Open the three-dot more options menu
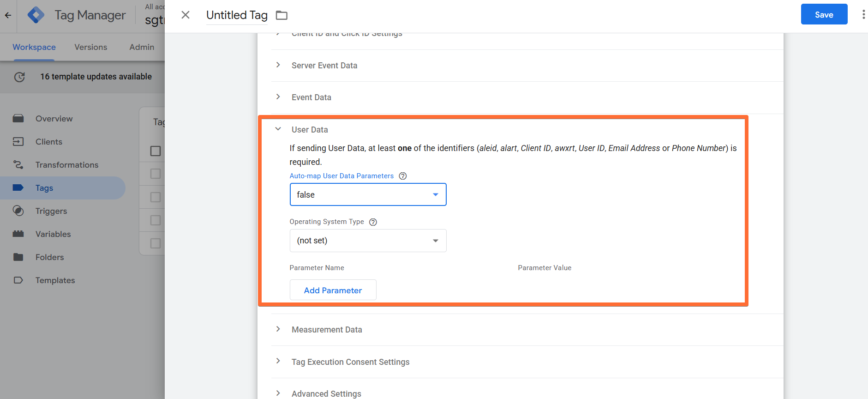This screenshot has width=868, height=399. [863, 15]
